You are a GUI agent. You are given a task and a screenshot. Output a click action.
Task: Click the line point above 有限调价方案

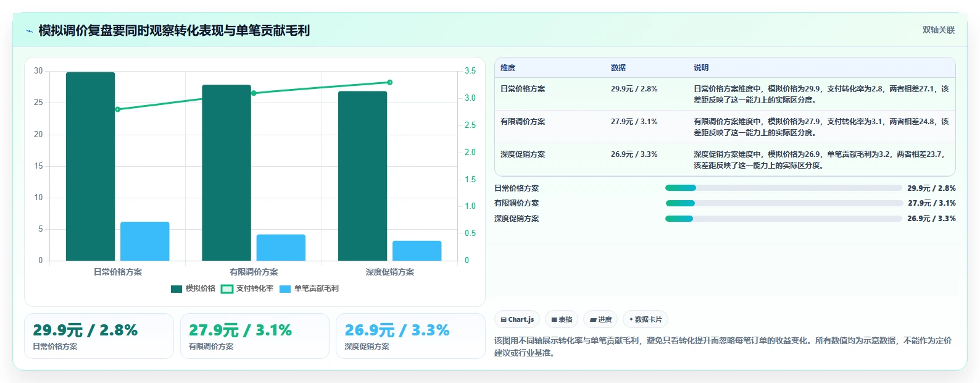coord(254,93)
